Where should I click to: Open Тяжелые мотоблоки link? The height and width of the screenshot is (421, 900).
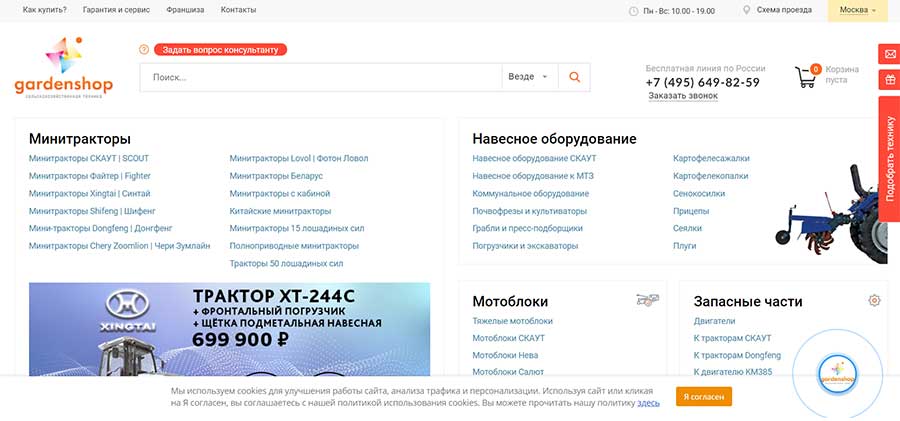[x=513, y=321]
